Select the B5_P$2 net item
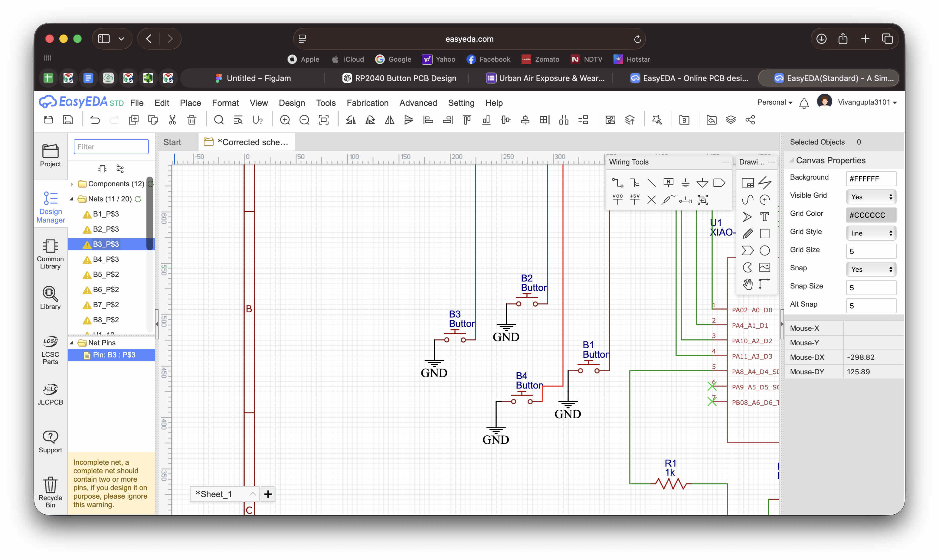 coord(106,274)
